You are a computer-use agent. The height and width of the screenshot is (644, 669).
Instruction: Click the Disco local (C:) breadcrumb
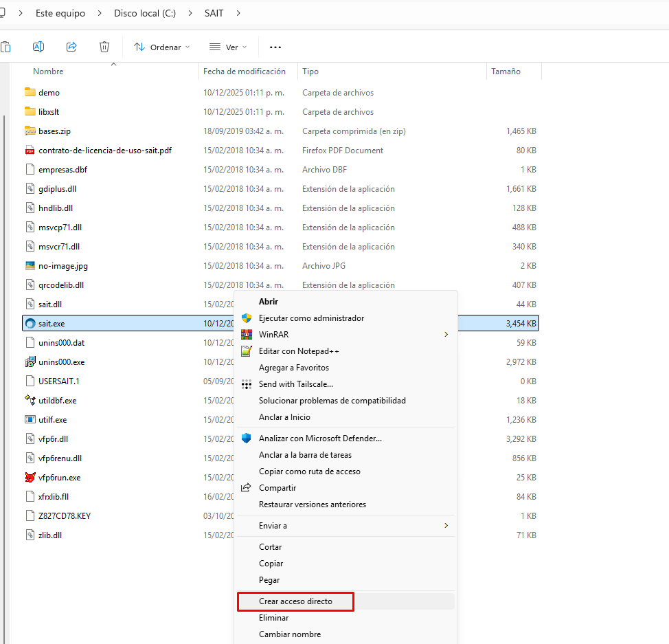146,13
